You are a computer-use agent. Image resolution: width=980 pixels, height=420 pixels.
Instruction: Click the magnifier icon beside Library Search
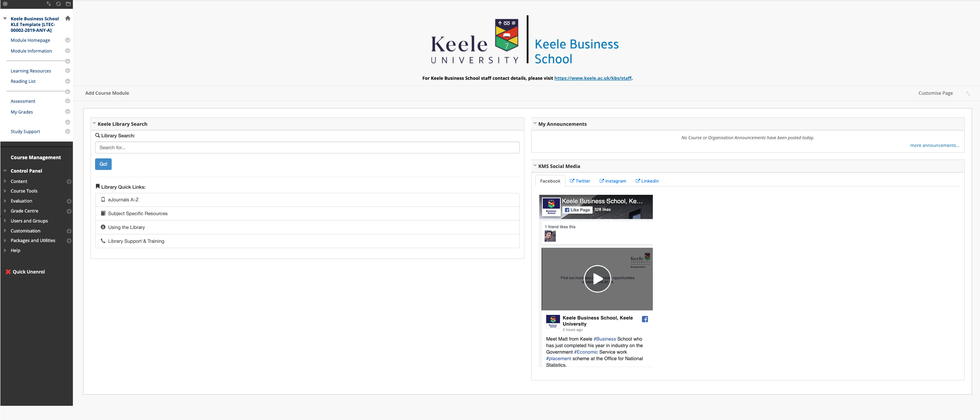[x=97, y=135]
